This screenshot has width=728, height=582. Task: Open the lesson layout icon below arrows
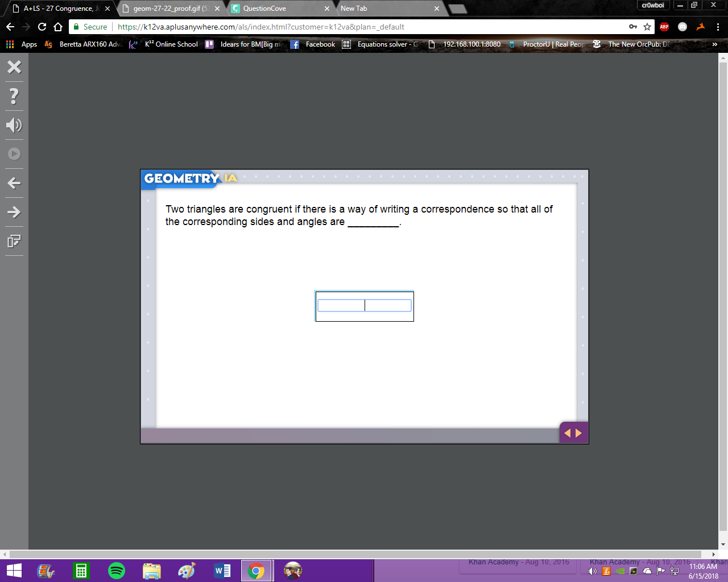[14, 241]
